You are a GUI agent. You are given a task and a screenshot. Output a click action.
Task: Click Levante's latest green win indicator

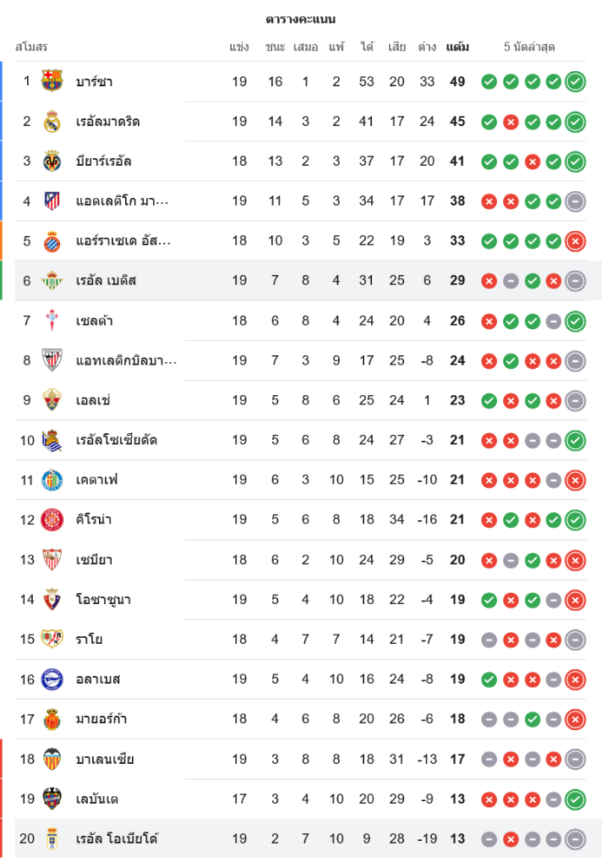point(574,799)
